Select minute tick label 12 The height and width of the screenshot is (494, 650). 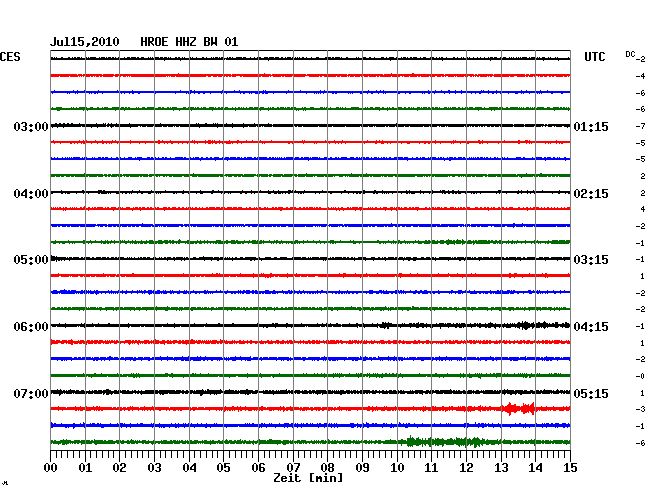tap(466, 467)
